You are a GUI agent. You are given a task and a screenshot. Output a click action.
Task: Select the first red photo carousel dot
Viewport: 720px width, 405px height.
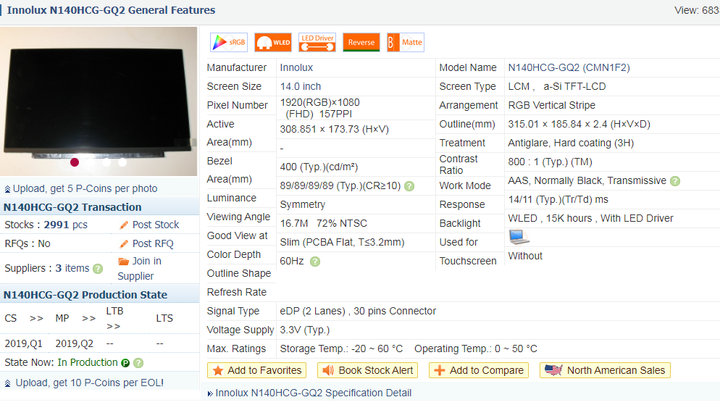(x=74, y=162)
